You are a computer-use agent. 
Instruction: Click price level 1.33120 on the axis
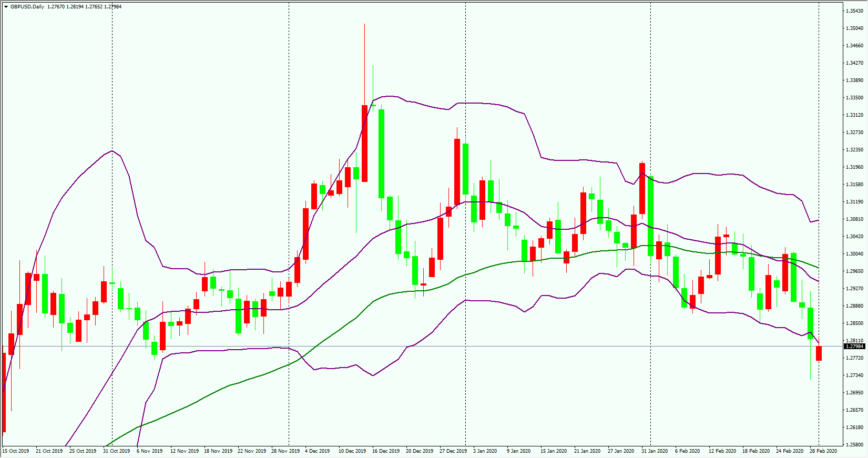point(854,115)
